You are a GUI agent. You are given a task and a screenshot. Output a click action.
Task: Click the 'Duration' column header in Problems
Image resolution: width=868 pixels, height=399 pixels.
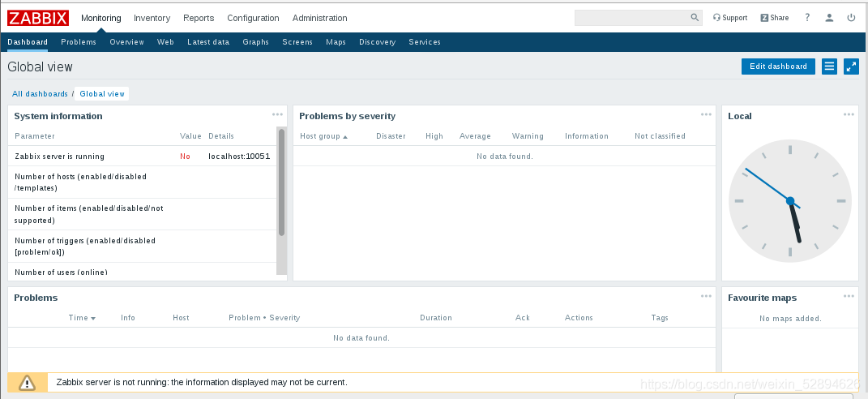tap(436, 318)
